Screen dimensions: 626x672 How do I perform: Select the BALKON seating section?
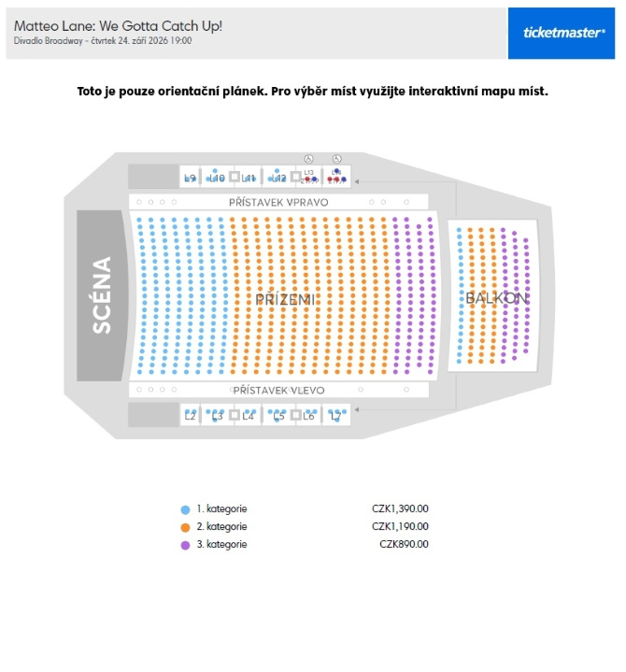coord(492,295)
